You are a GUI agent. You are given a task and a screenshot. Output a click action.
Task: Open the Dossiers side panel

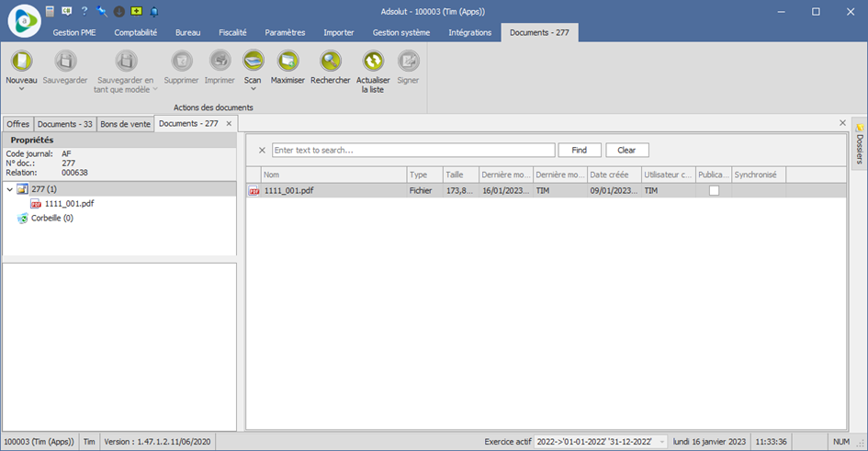[860, 144]
